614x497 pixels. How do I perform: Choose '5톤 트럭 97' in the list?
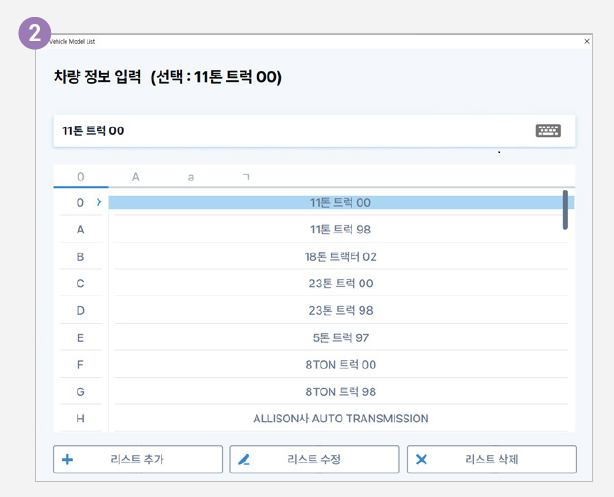click(x=340, y=337)
